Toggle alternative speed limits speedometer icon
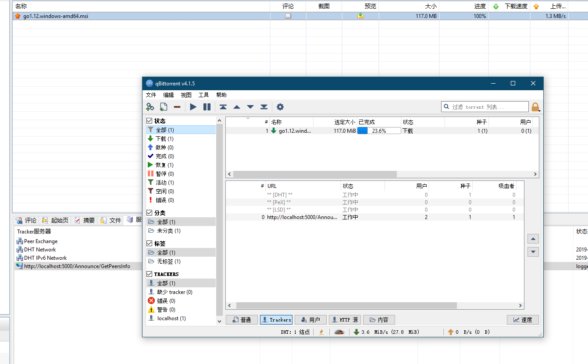 point(339,332)
